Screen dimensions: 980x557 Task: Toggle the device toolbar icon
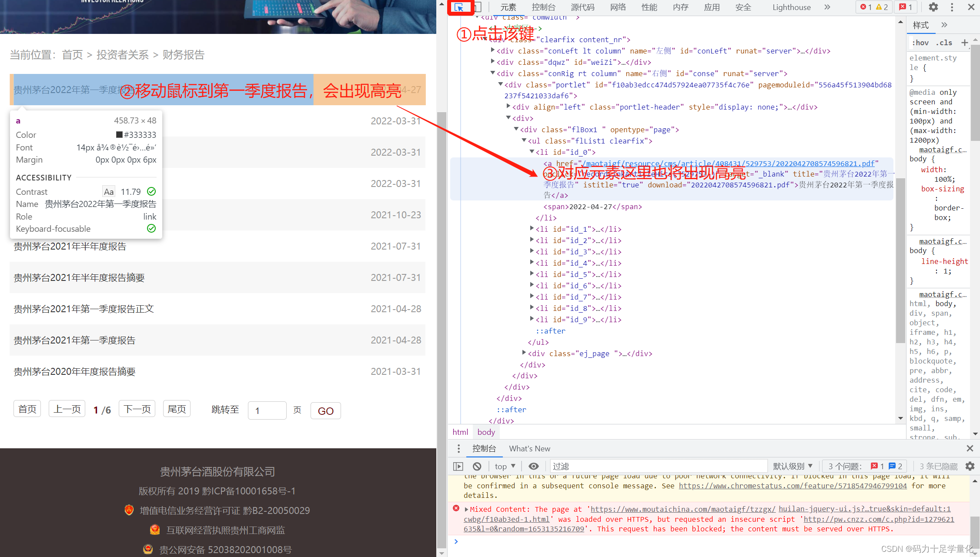click(x=478, y=7)
